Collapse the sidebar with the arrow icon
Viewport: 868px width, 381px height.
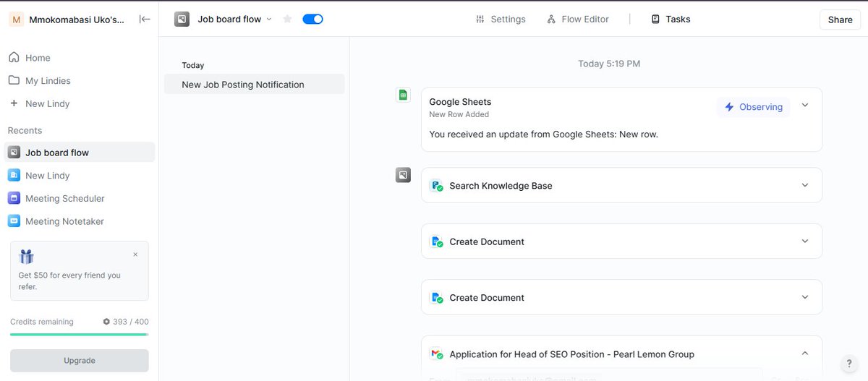click(145, 20)
